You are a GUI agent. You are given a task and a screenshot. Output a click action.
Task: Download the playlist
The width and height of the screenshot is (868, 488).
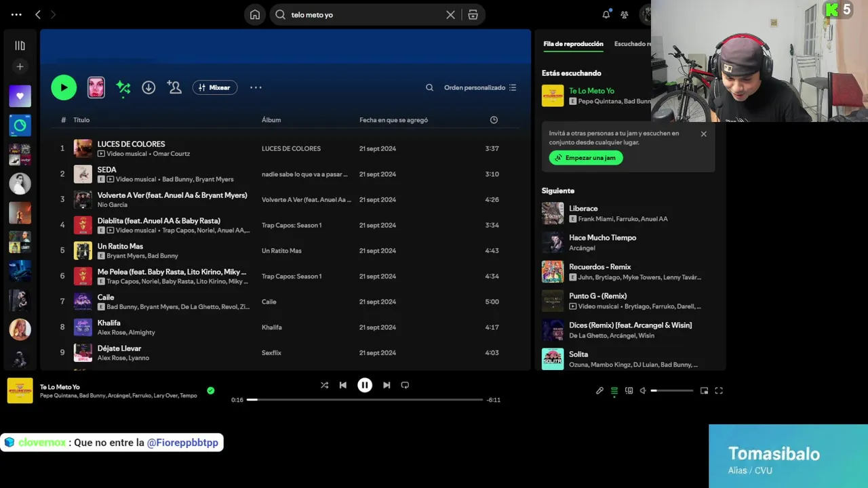[149, 87]
